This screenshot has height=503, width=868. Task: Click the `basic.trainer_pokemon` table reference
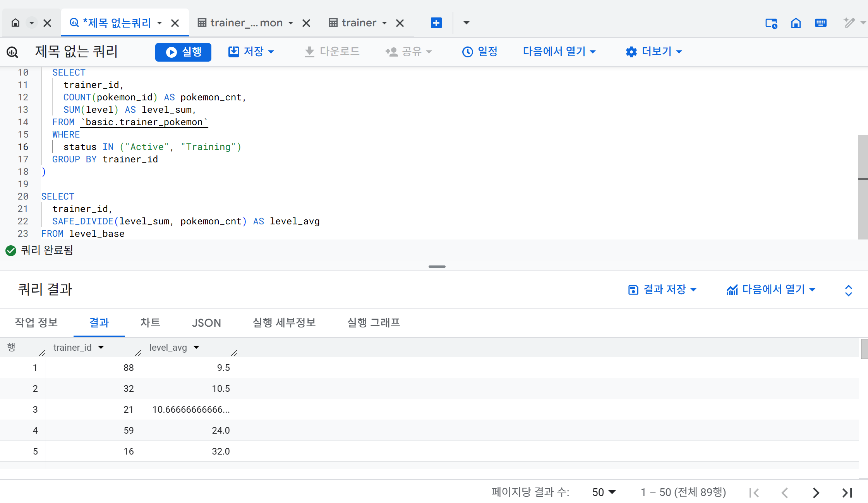[144, 122]
